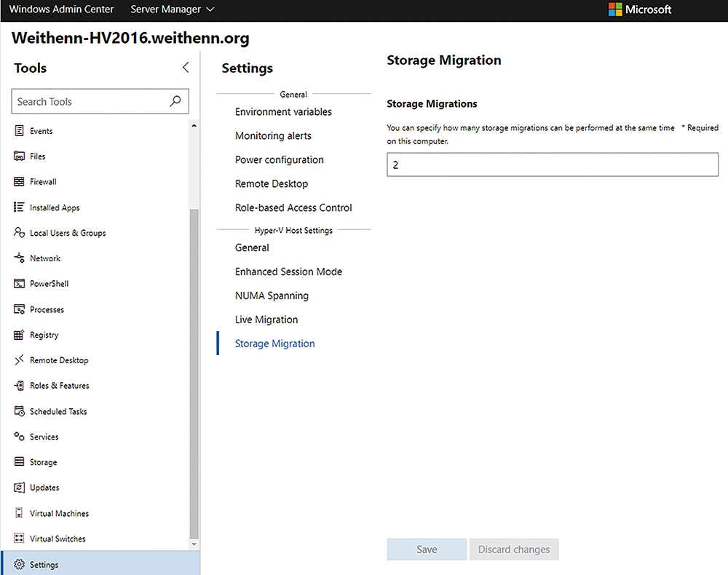728x575 pixels.
Task: Open Environment variables settings
Action: click(283, 112)
